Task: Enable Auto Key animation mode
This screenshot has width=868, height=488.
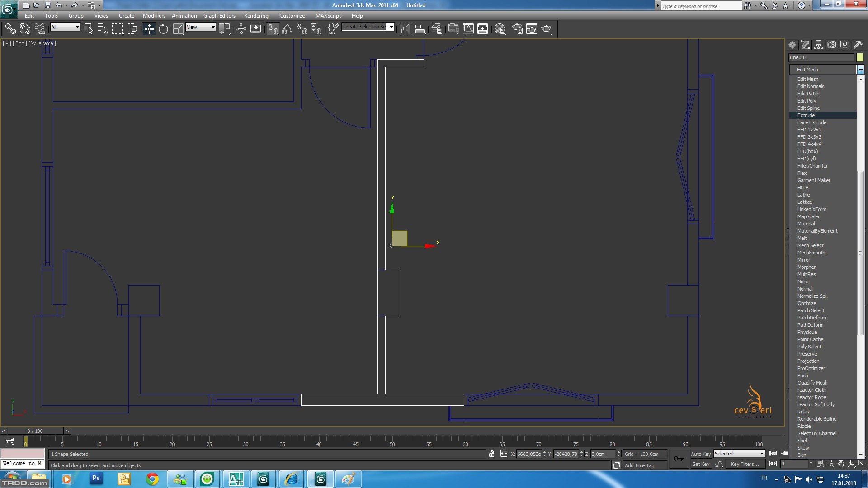Action: coord(700,454)
